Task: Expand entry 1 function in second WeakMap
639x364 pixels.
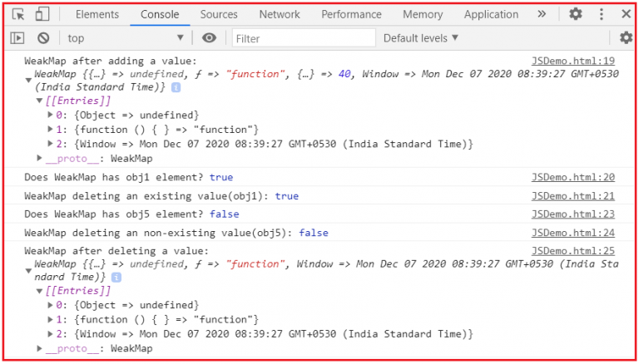Action: pyautogui.click(x=52, y=320)
